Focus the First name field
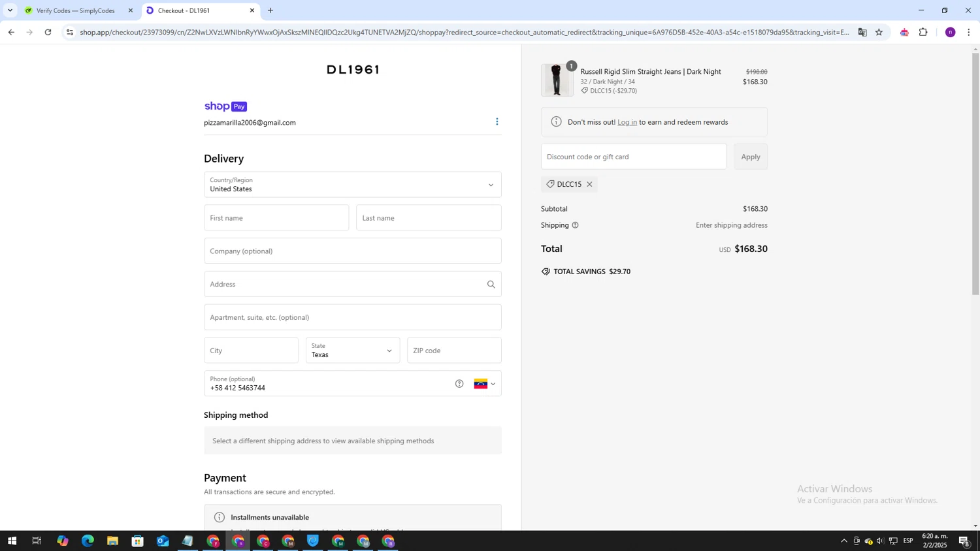980x551 pixels. point(276,218)
